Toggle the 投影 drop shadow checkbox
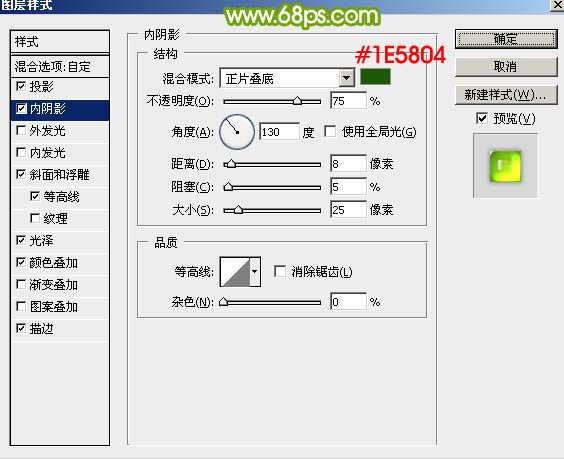The height and width of the screenshot is (459, 564). [x=21, y=86]
